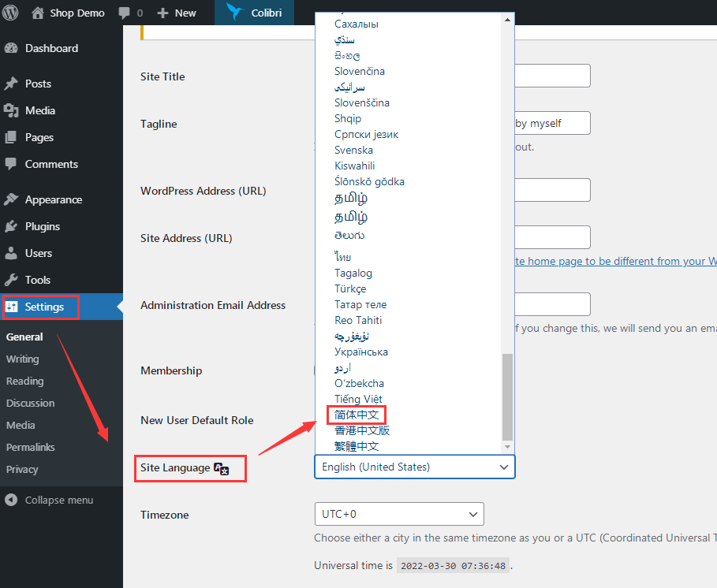The height and width of the screenshot is (588, 717).
Task: Open Media settings submenu item
Action: click(x=21, y=425)
